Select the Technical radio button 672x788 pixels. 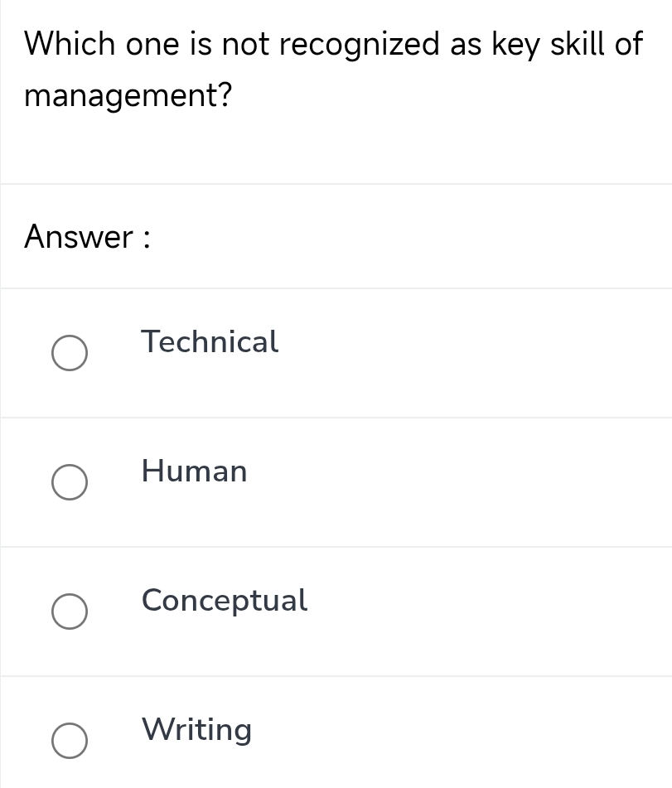tap(70, 354)
